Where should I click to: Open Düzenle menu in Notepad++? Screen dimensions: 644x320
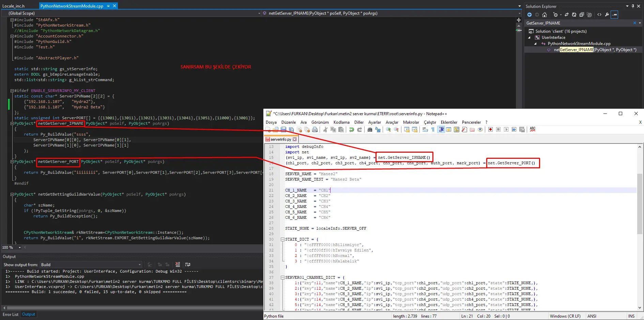(289, 122)
